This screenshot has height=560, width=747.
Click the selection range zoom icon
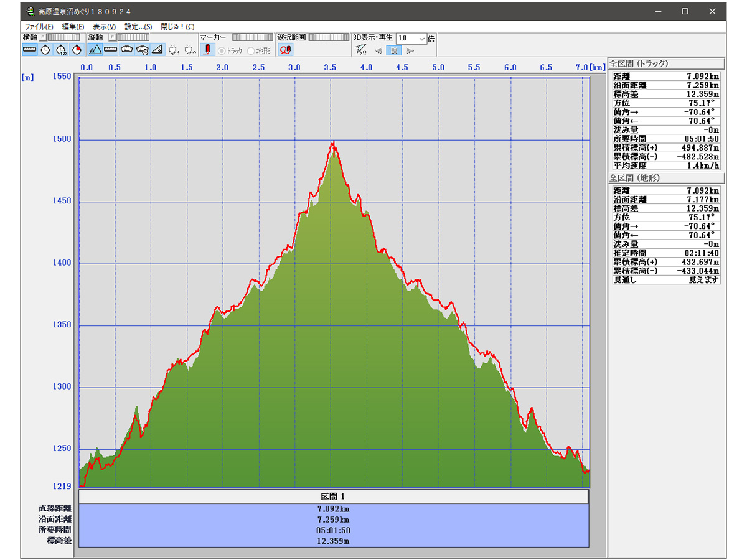(285, 50)
